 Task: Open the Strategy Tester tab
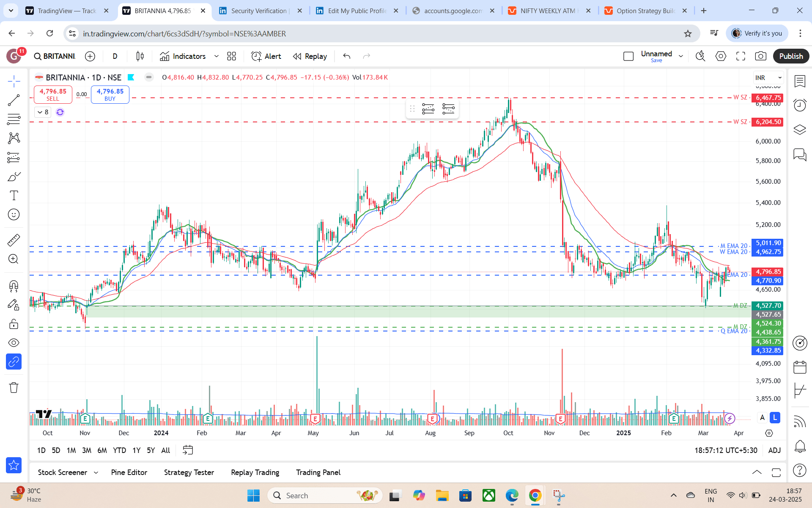click(x=189, y=472)
